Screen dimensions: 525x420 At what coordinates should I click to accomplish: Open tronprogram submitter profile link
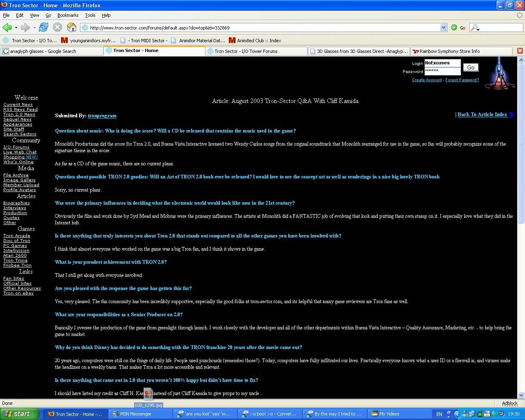tap(102, 116)
